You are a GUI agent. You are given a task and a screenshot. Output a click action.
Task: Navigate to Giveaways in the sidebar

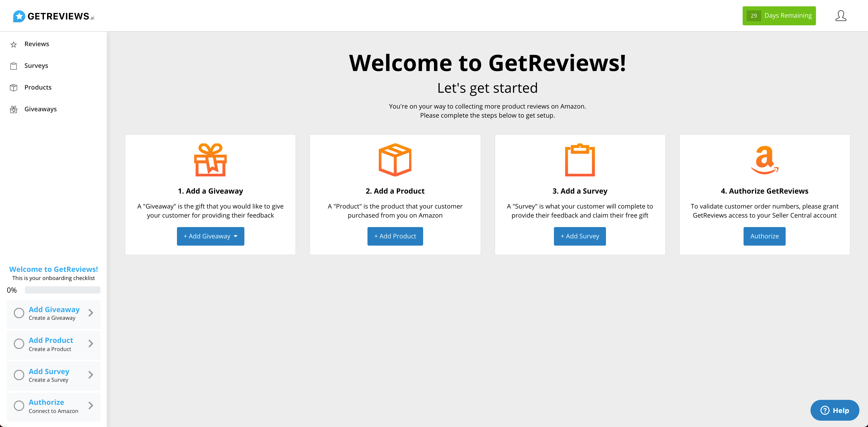pyautogui.click(x=41, y=109)
